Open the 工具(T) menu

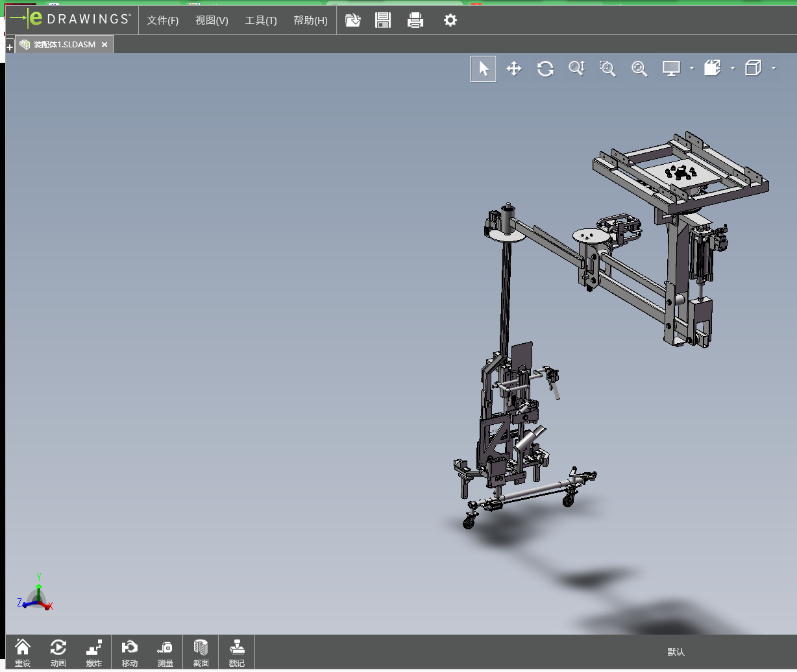coord(261,21)
